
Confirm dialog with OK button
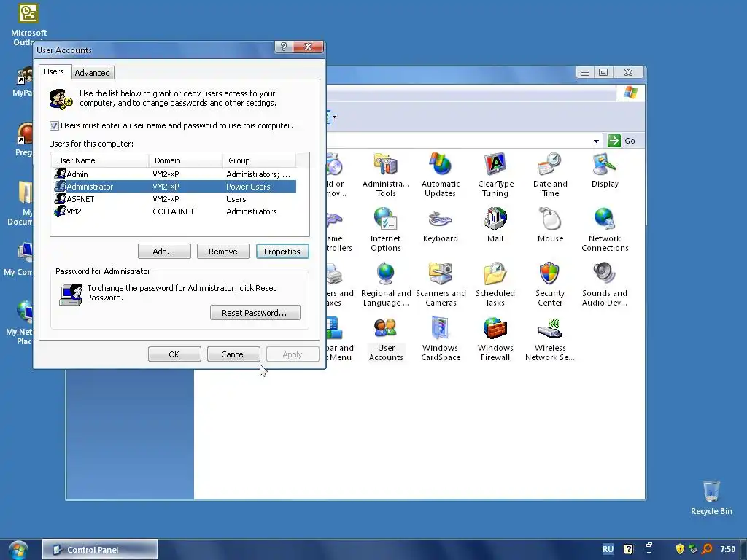tap(174, 354)
